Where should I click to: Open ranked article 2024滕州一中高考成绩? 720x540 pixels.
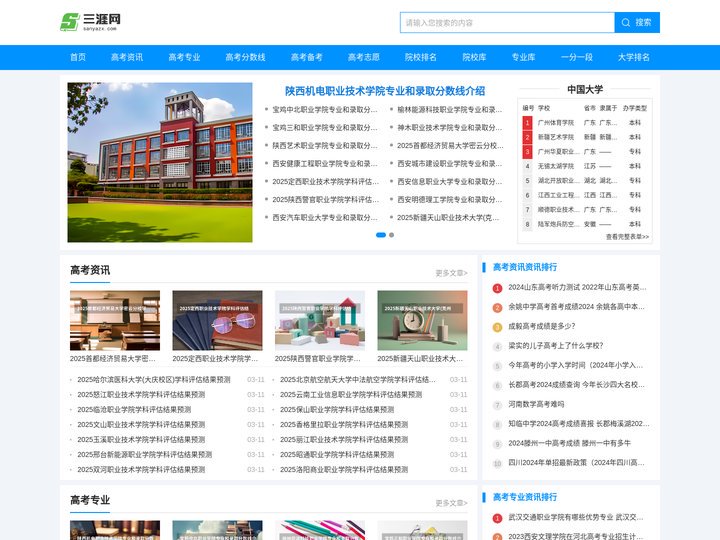(x=569, y=444)
